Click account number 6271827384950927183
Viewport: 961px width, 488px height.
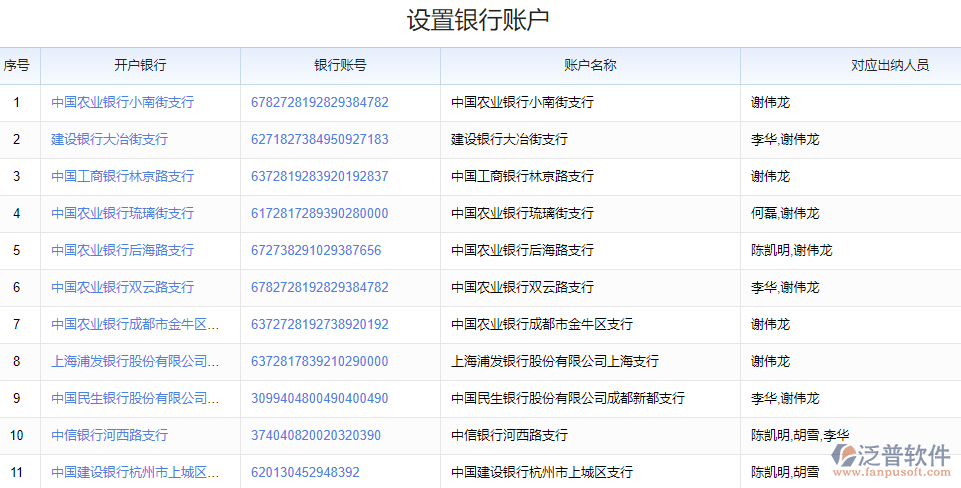tap(319, 139)
